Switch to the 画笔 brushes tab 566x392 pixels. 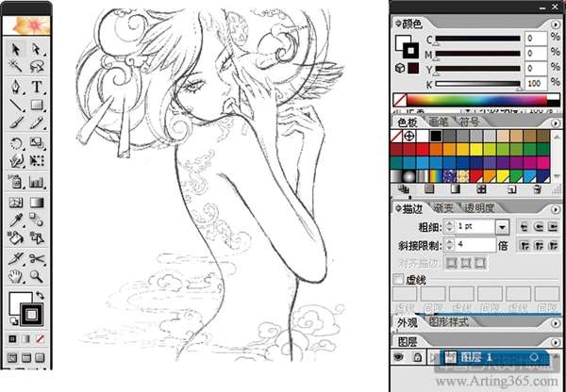coord(438,122)
